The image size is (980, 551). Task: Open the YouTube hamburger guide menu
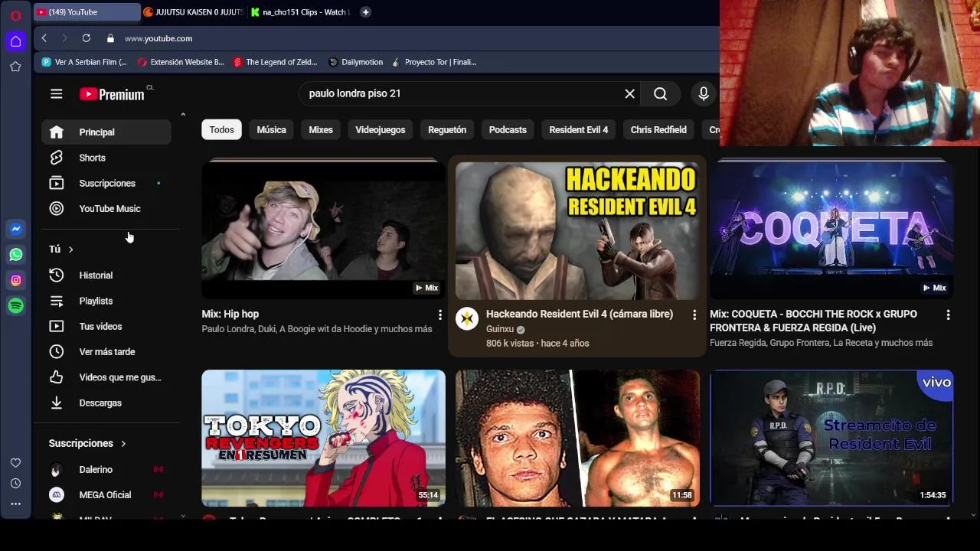pos(56,93)
